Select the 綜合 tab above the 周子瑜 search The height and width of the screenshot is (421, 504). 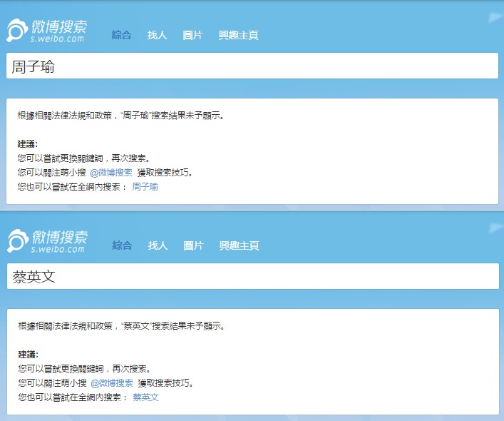[121, 35]
